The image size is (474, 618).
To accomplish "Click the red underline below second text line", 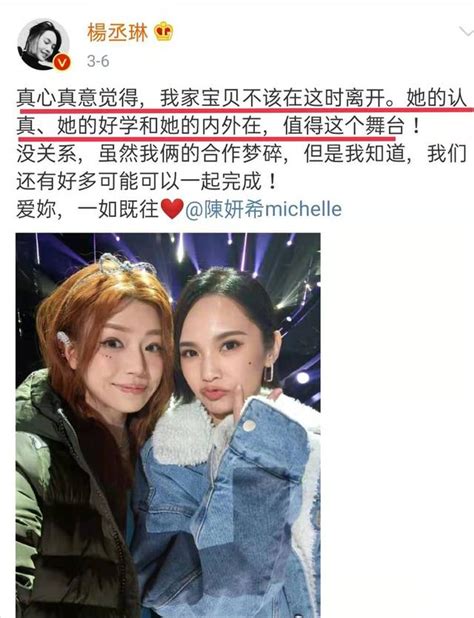I will 206,138.
